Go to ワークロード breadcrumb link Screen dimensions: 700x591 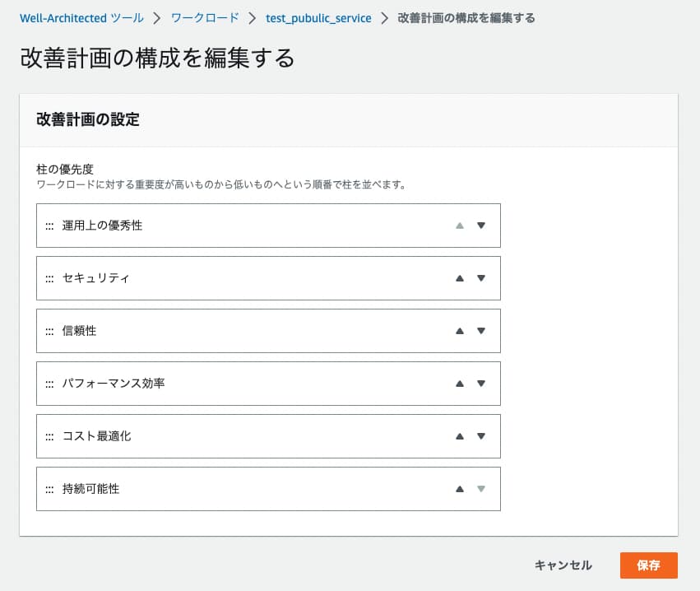[205, 18]
